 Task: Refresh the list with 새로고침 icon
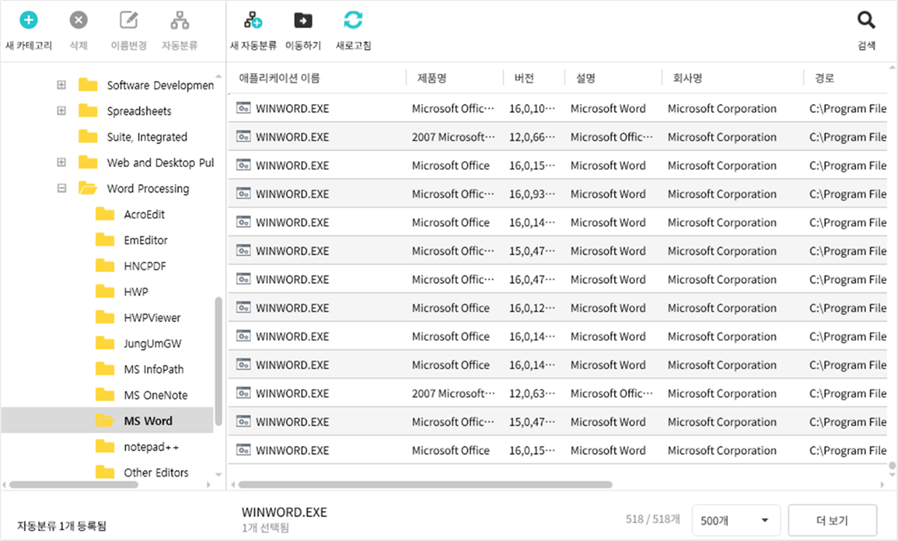(353, 20)
